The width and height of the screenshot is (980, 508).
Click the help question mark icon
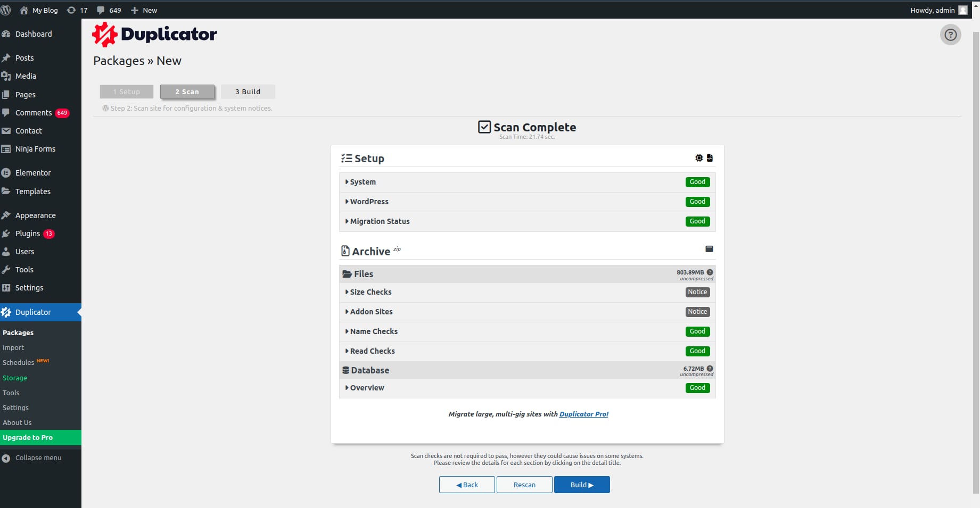pyautogui.click(x=950, y=35)
